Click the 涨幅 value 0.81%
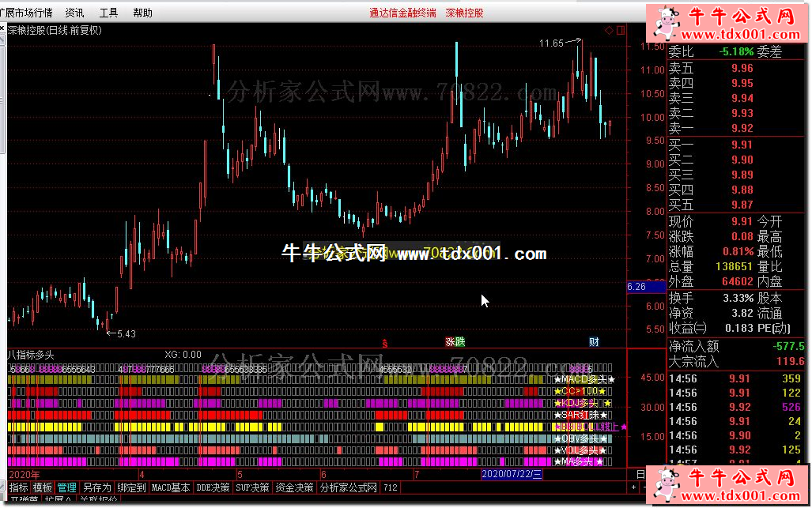 738,252
